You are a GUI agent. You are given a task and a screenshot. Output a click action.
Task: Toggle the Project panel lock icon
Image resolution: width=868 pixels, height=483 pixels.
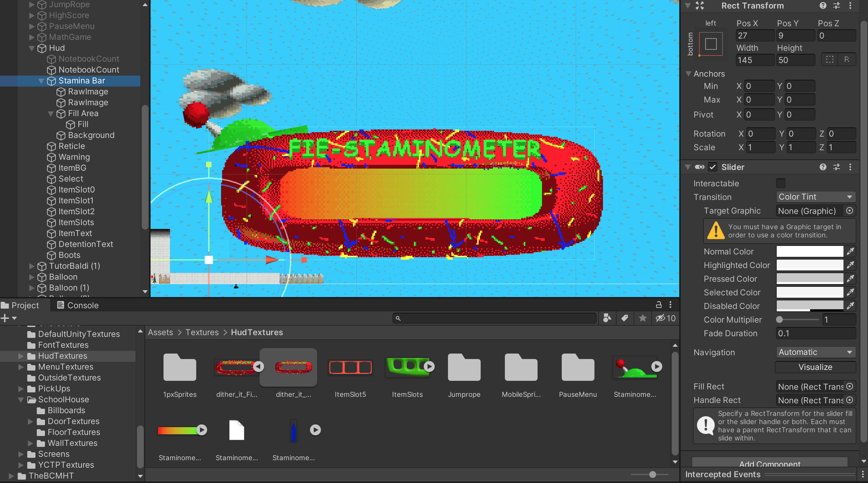(658, 305)
